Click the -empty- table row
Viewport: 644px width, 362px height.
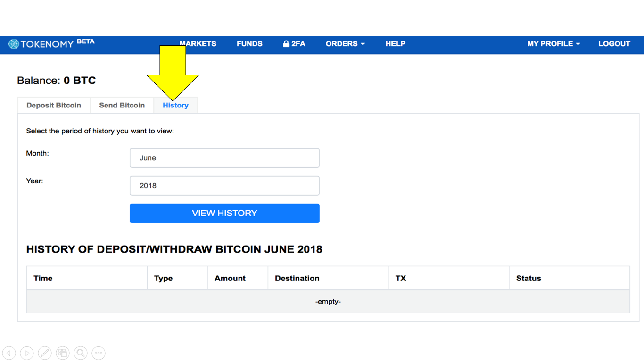pos(328,301)
